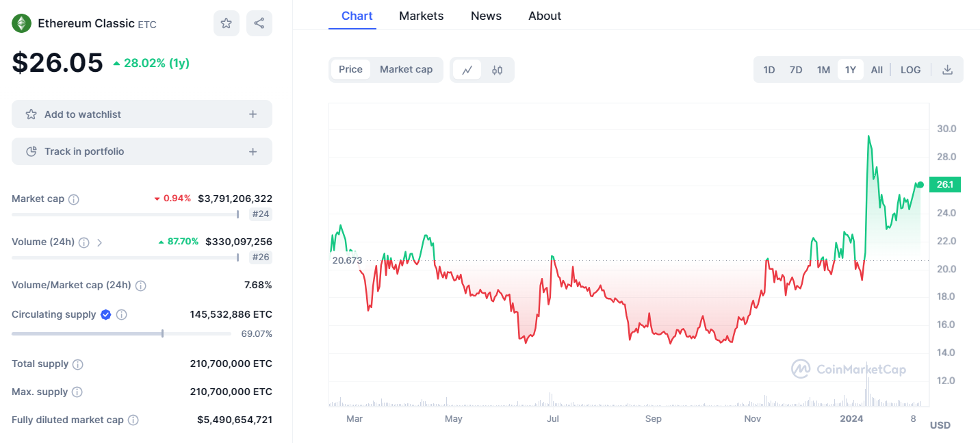
Task: Set chart range to All
Action: pyautogui.click(x=877, y=70)
